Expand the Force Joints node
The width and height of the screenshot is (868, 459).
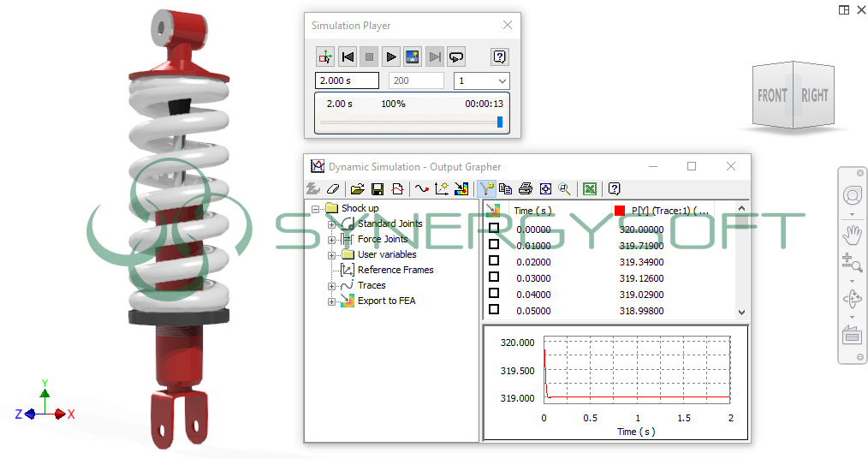click(x=331, y=241)
